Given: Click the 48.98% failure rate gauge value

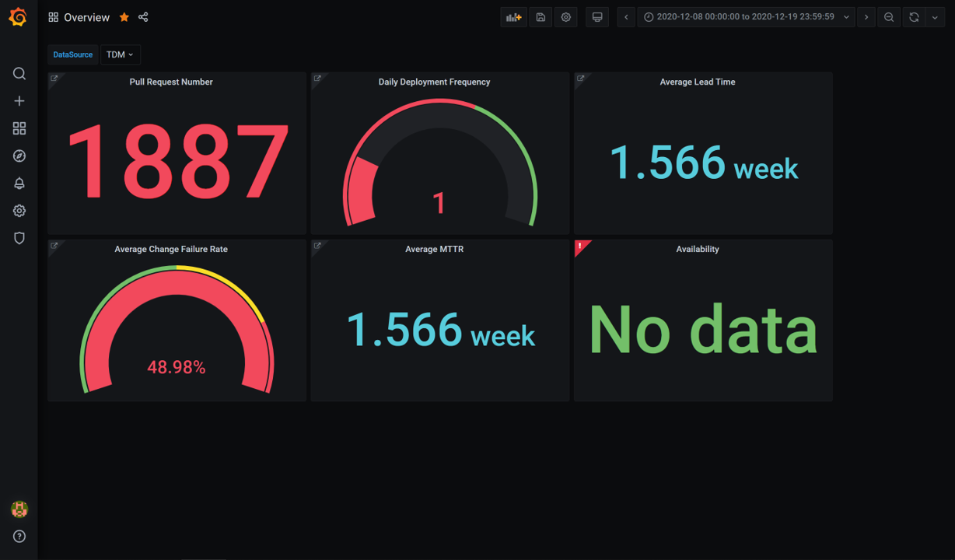Looking at the screenshot, I should click(177, 367).
